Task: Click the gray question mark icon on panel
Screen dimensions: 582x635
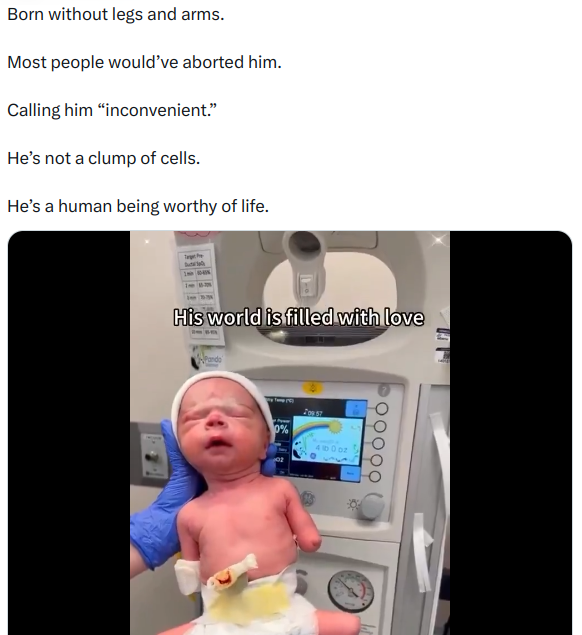Action: tap(384, 390)
